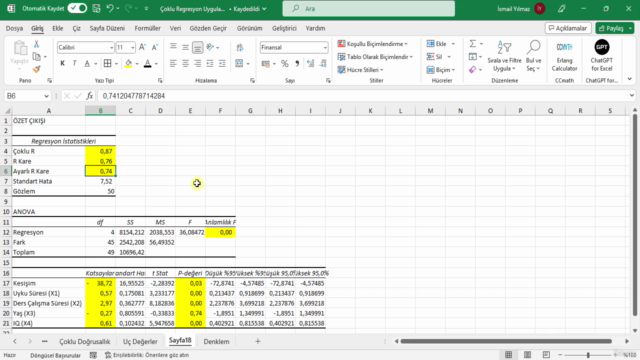The image size is (640, 360).
Task: Open the Ekle ribbon tab
Action: (x=58, y=28)
